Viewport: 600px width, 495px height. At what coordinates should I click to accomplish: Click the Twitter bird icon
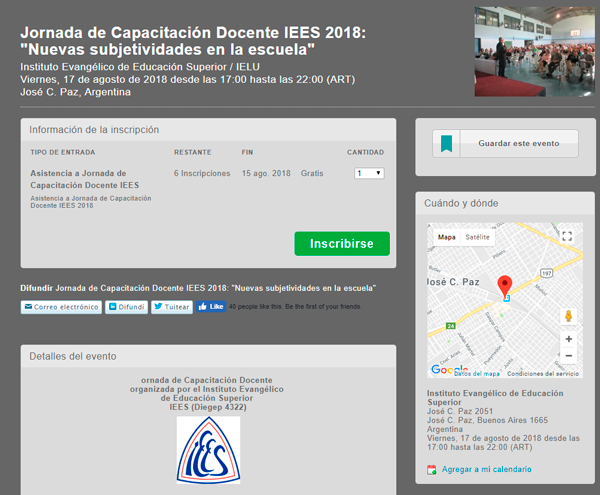pyautogui.click(x=158, y=306)
